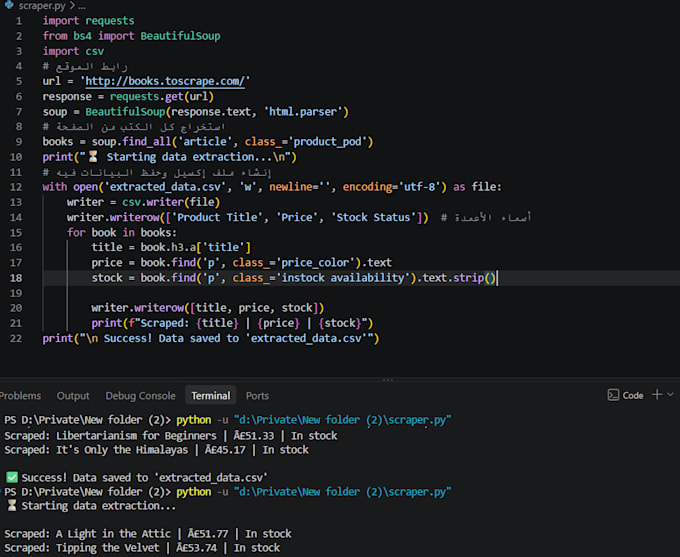Open the books.toscrape.com URL link
This screenshot has width=680, height=557.
tap(165, 81)
